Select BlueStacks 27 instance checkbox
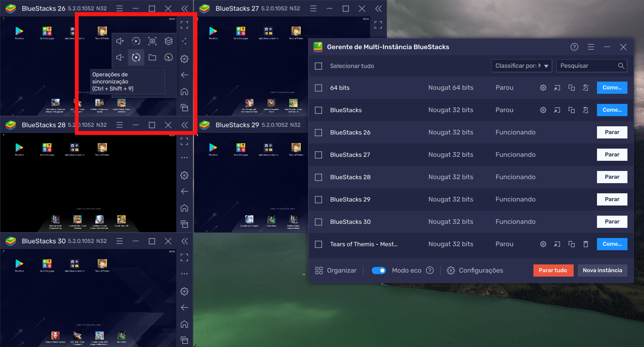This screenshot has width=644, height=347. point(318,155)
